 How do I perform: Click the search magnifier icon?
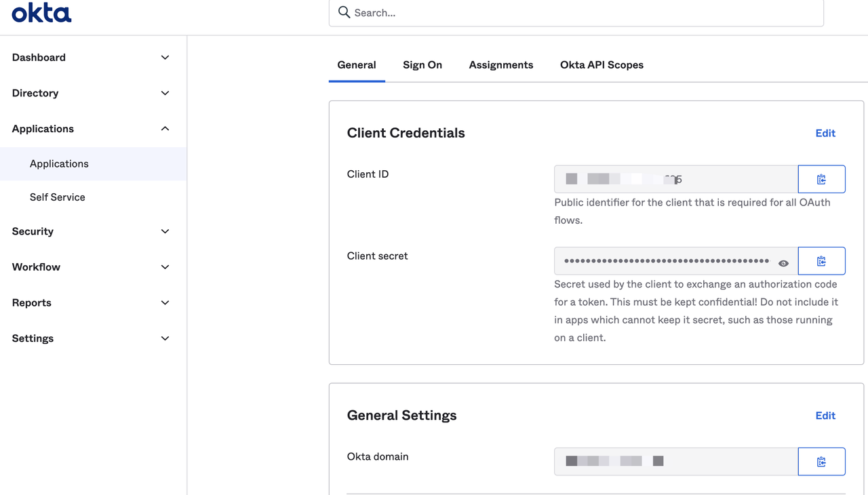344,12
